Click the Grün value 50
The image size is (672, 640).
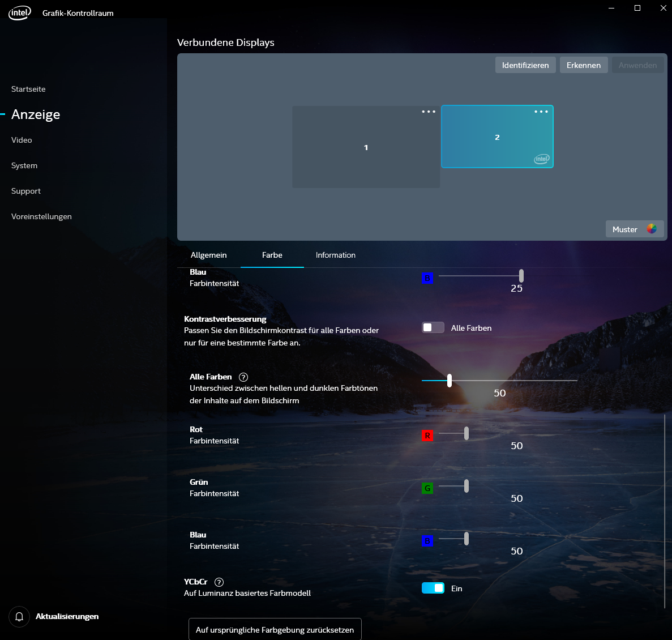516,498
